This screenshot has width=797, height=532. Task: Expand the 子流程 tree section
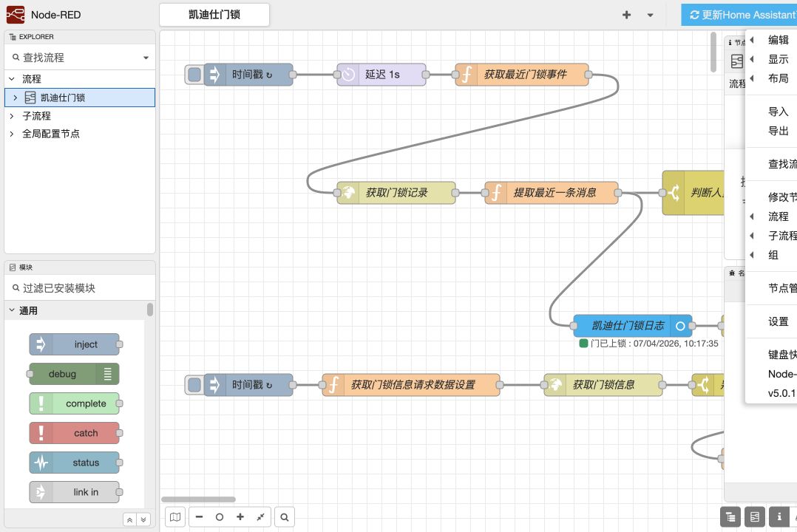coord(12,116)
